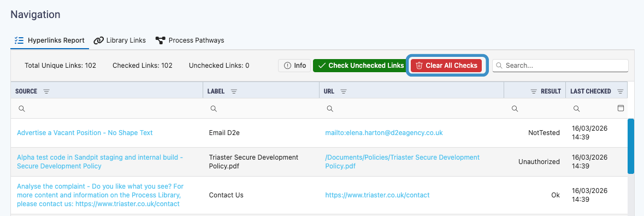Click the Total Unique Links: 102 text
644x216 pixels.
point(61,66)
